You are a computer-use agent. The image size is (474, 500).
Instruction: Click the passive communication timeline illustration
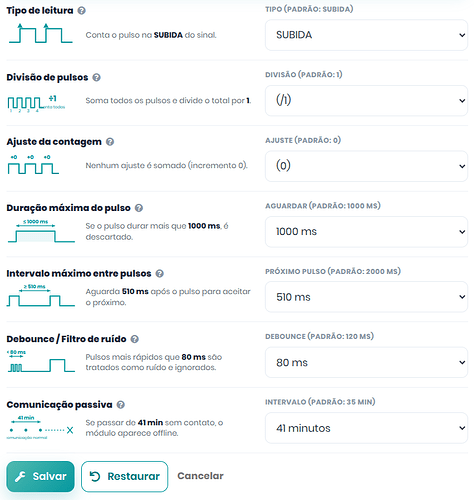40,427
